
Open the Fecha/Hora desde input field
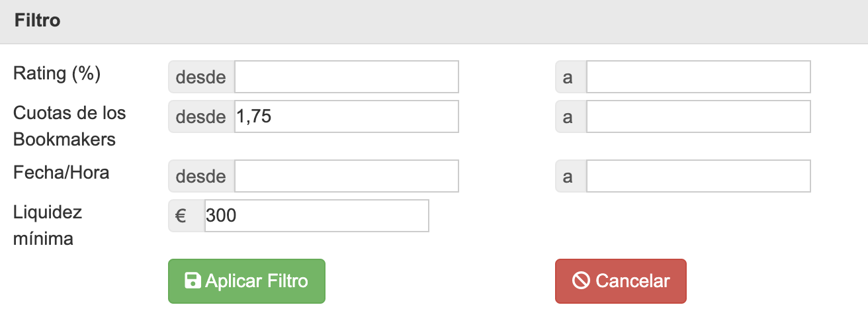point(346,177)
